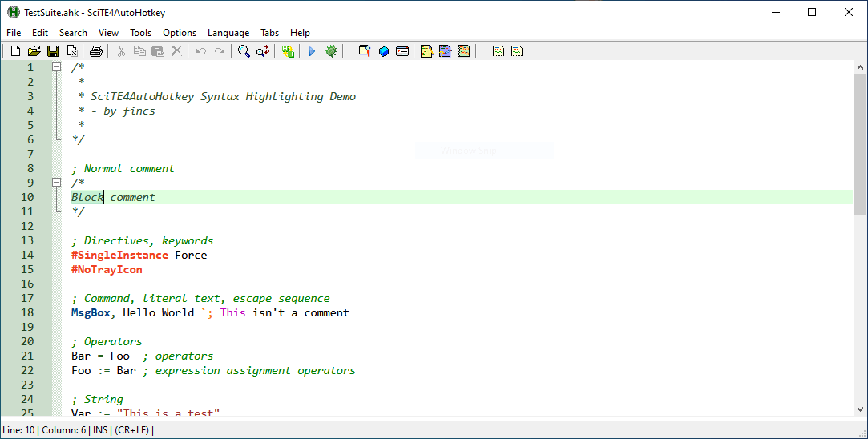868x439 pixels.
Task: Delete selection with the X icon
Action: point(176,51)
